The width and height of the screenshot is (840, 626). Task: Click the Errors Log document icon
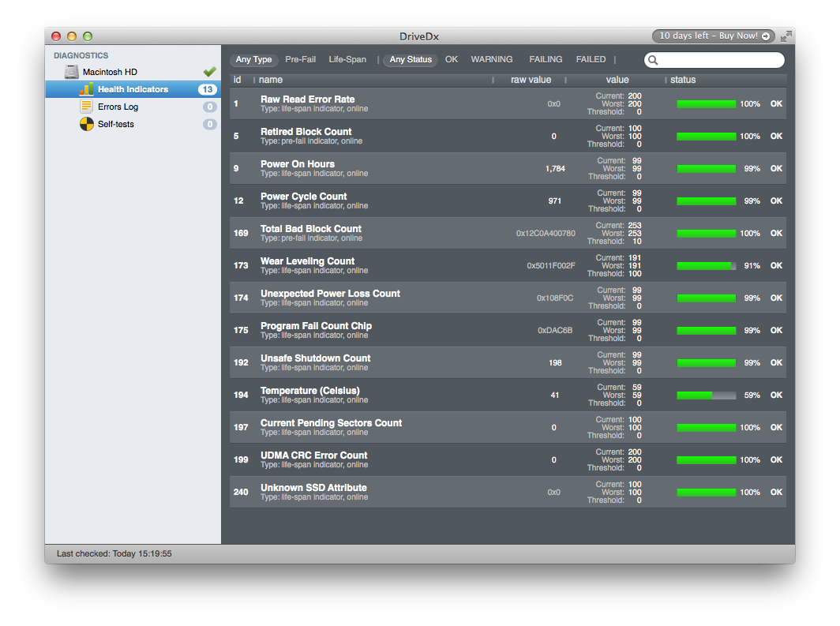86,106
